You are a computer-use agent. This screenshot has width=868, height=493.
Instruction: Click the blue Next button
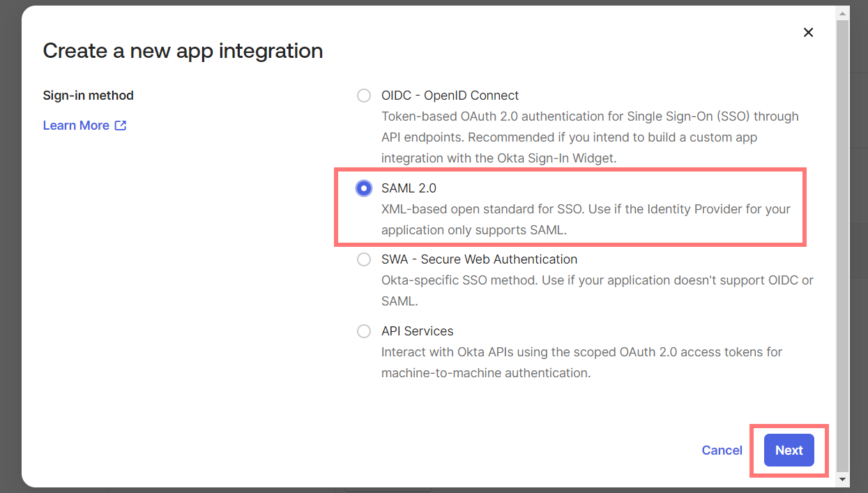pyautogui.click(x=789, y=450)
